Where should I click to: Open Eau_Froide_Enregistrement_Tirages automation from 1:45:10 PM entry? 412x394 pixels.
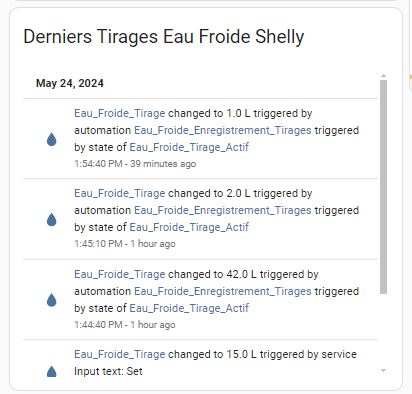point(223,211)
